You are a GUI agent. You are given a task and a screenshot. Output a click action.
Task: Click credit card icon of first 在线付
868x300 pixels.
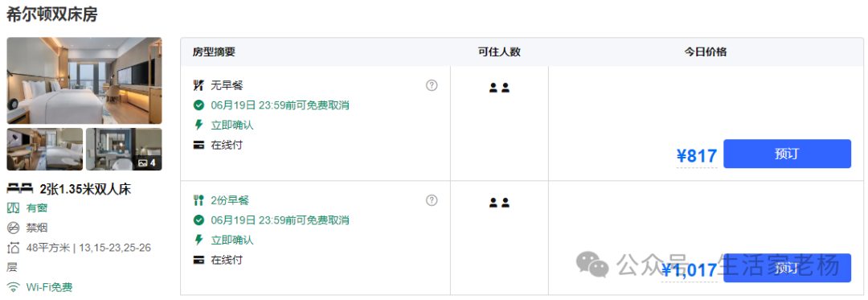[199, 145]
